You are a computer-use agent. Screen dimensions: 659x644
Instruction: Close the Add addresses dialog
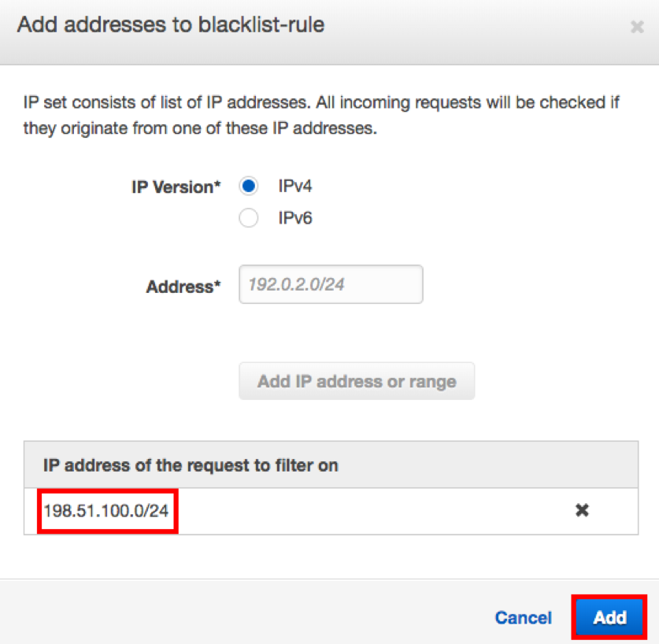coord(637,27)
